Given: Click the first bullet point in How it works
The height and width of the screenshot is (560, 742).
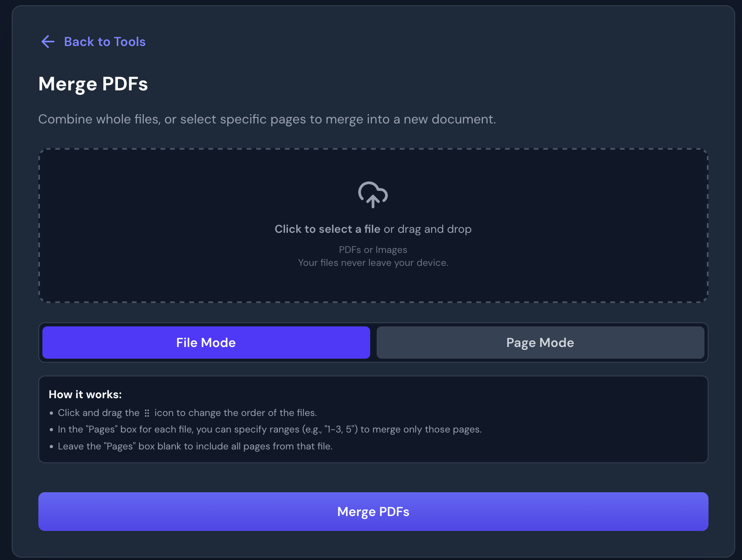Looking at the screenshot, I should click(51, 413).
